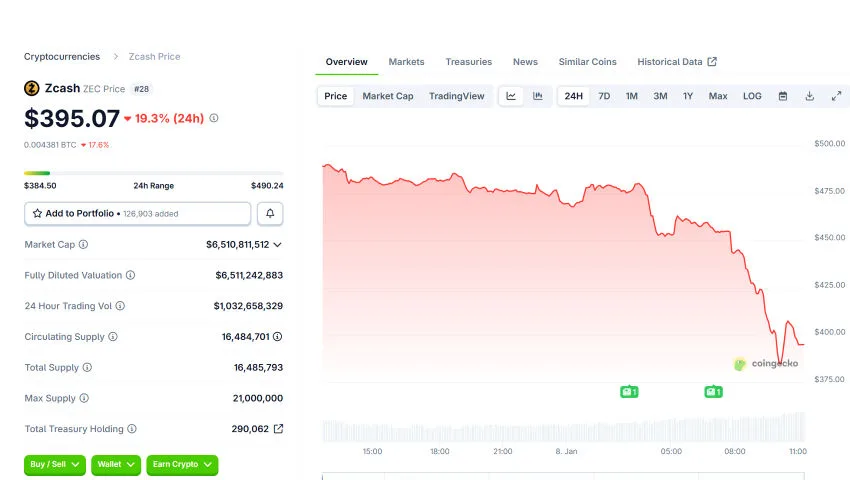Open the Similar Coins tab

(587, 62)
